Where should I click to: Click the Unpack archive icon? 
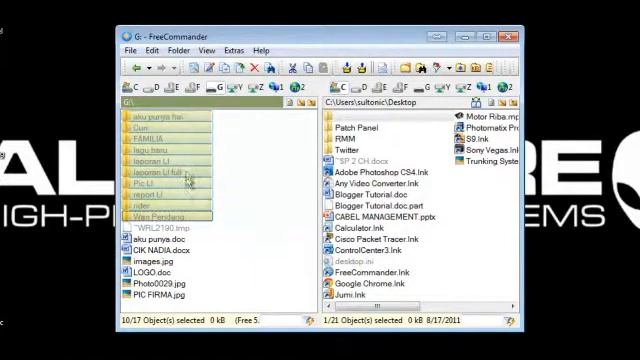pos(362,68)
